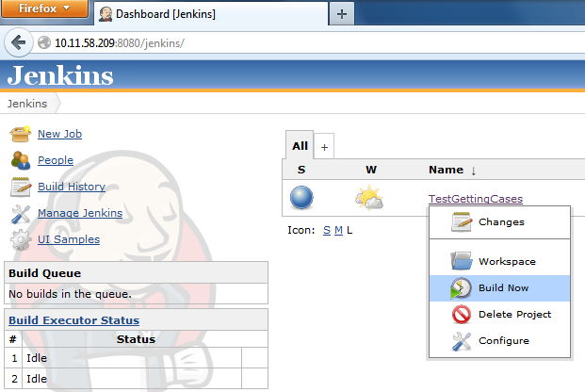This screenshot has width=585, height=392.
Task: Open the Firefox menu dropdown
Action: pyautogui.click(x=44, y=8)
